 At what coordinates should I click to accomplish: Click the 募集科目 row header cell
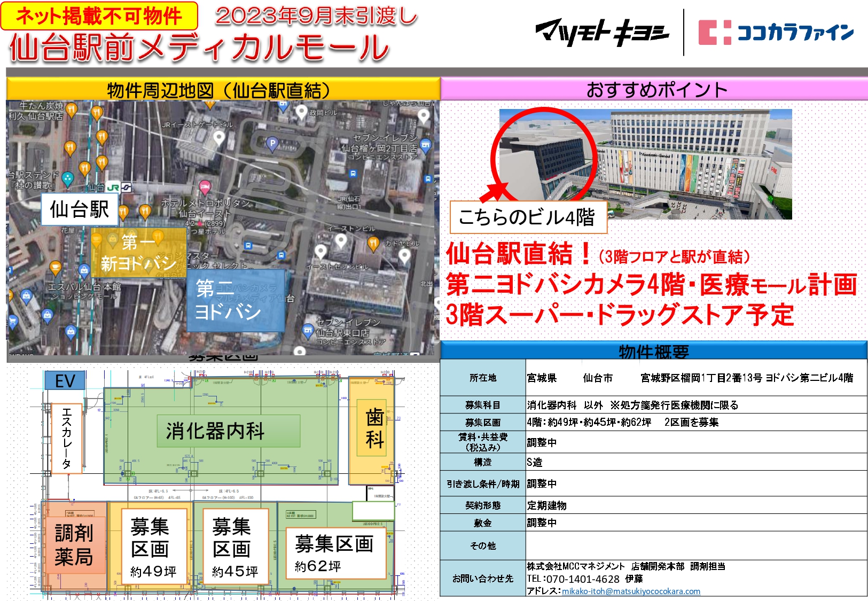coord(483,405)
